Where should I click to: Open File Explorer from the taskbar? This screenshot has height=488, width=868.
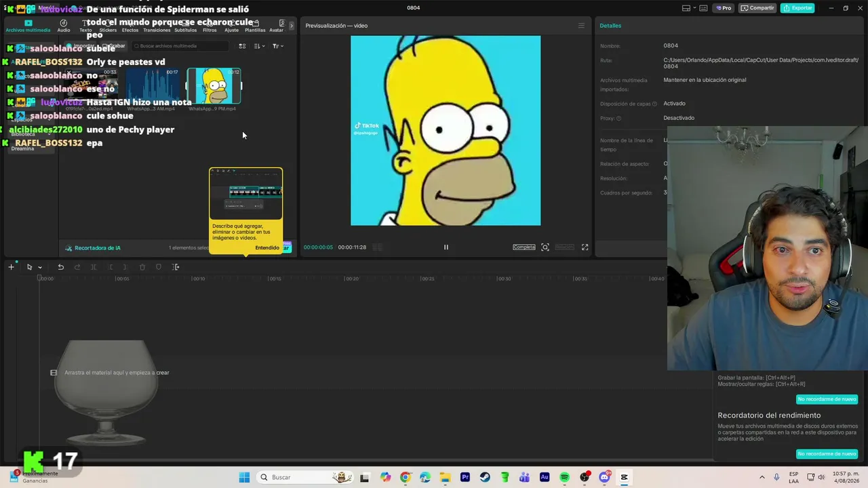point(446,477)
